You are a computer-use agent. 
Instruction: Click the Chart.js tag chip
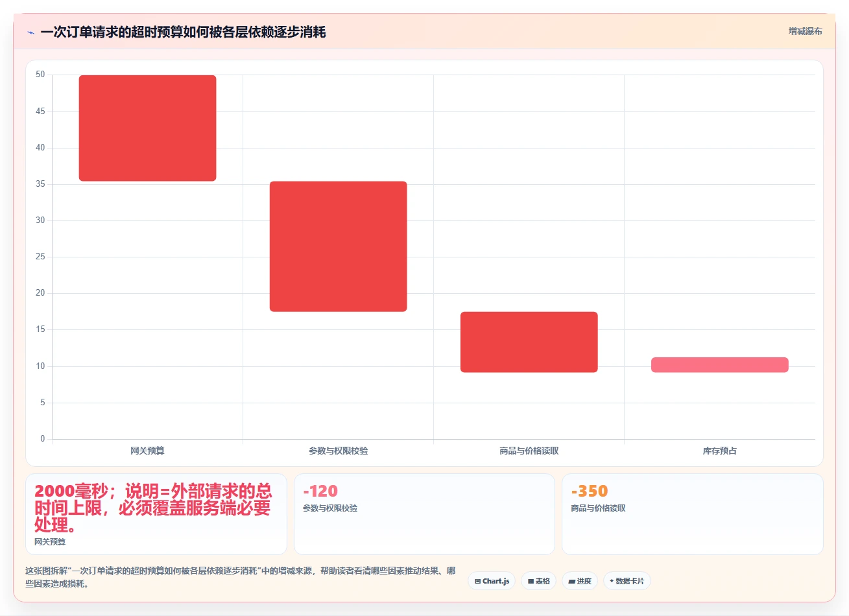492,581
